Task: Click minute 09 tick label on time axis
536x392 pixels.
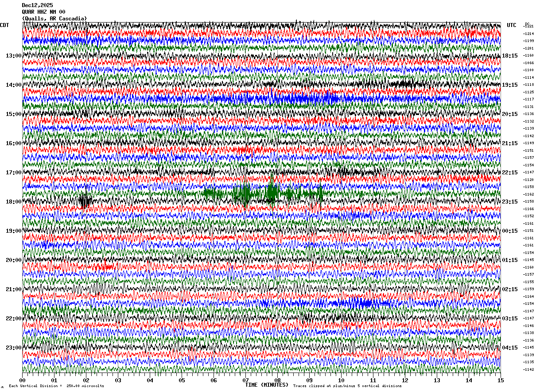Action: [x=310, y=380]
